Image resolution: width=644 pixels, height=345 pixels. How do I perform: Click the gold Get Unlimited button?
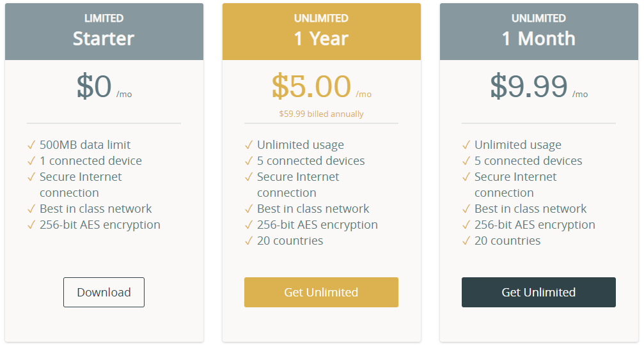pyautogui.click(x=321, y=292)
